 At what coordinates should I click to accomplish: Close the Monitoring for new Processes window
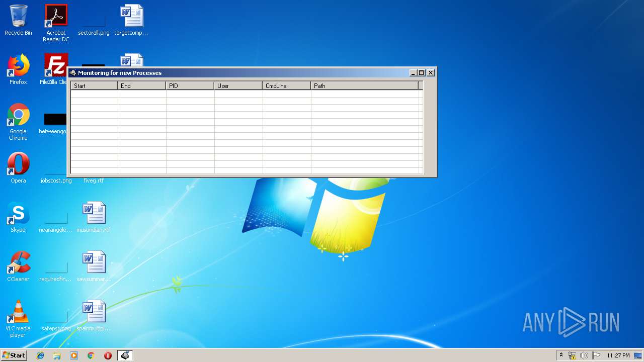click(431, 73)
